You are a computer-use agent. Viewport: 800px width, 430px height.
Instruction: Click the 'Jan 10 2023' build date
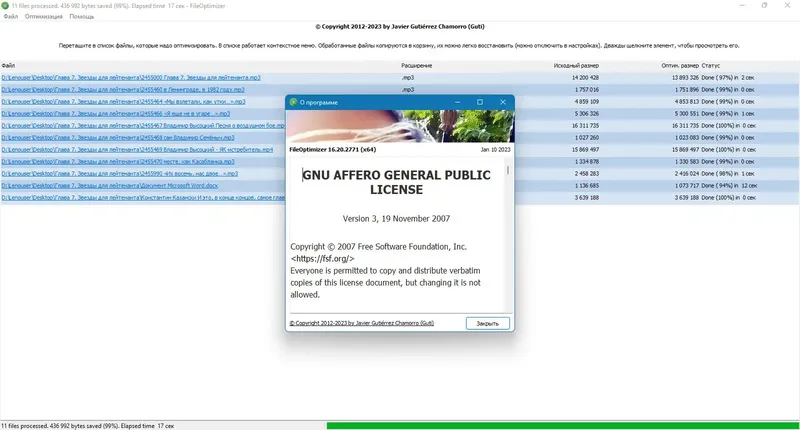[x=495, y=149]
